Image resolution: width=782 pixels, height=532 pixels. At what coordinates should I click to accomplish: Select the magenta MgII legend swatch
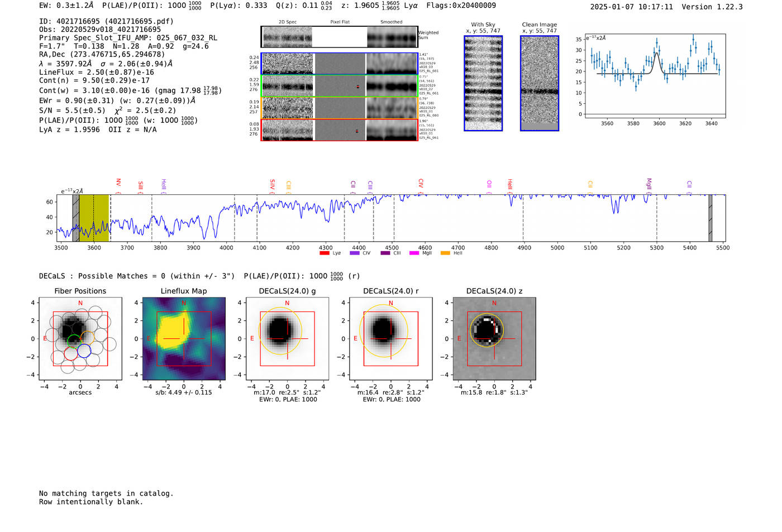click(414, 253)
